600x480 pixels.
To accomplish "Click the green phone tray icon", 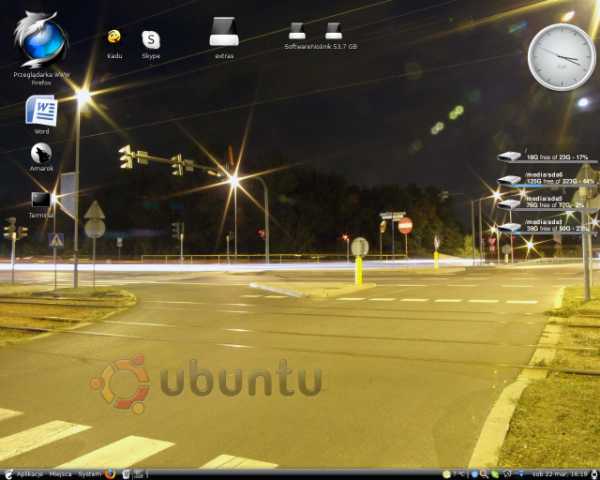I will (x=495, y=475).
